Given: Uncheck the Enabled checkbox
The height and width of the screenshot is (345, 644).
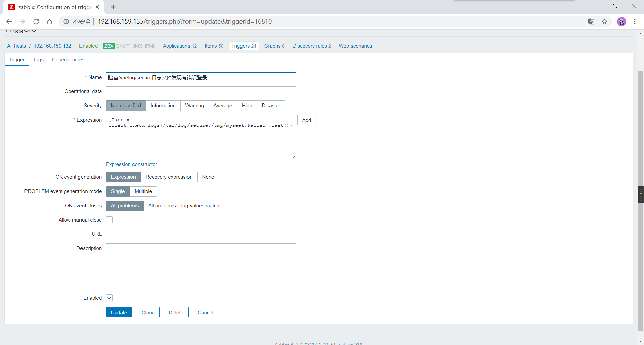Looking at the screenshot, I should [x=109, y=298].
